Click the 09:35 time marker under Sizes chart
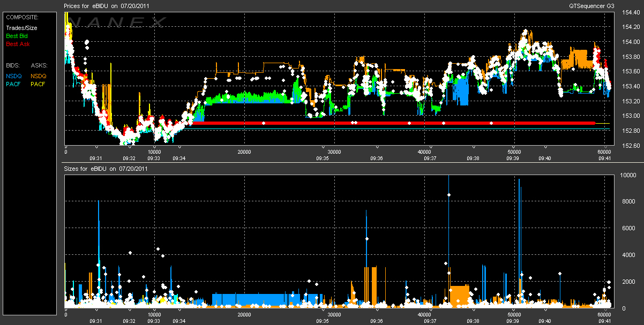 point(323,321)
